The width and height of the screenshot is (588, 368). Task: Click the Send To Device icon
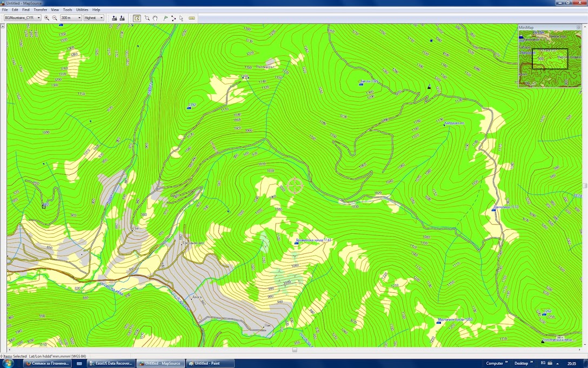[x=115, y=18]
